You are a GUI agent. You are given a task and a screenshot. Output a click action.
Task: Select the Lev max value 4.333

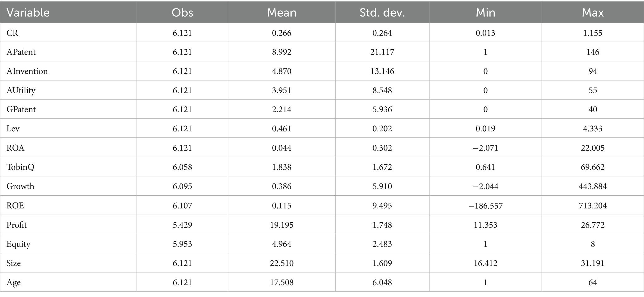(x=593, y=129)
